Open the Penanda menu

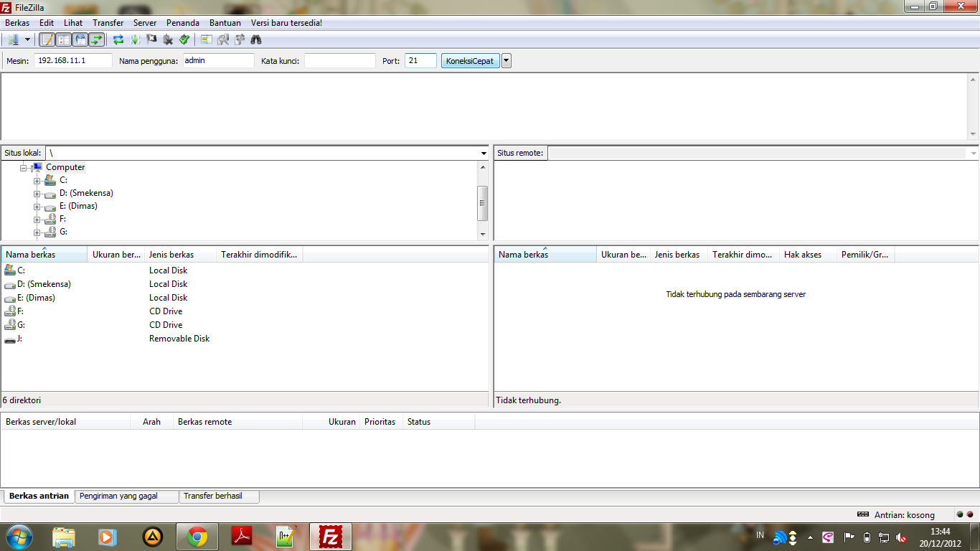(183, 23)
